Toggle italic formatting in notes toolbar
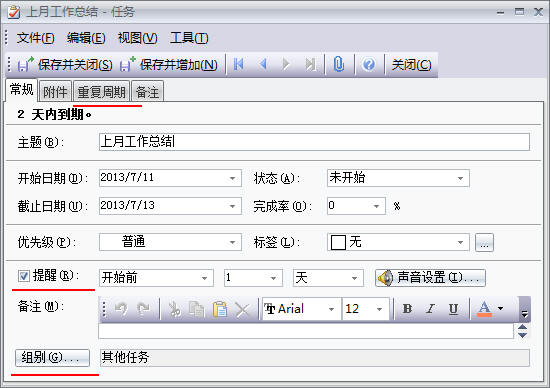 pyautogui.click(x=430, y=309)
